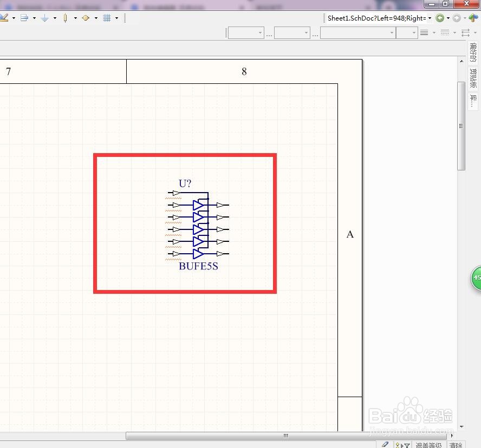Select the drawing utility tools icon

[4, 18]
